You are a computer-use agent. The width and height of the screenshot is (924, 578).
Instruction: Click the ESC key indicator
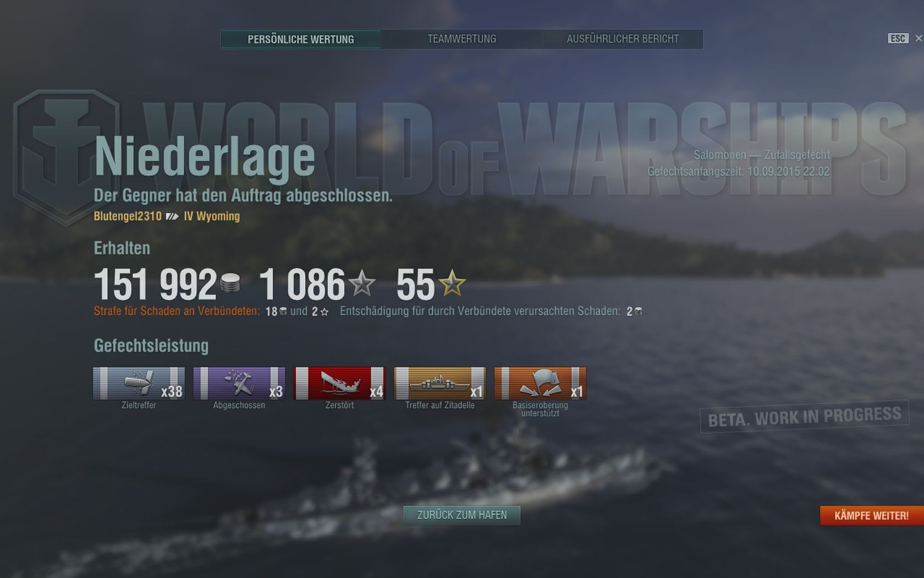898,38
